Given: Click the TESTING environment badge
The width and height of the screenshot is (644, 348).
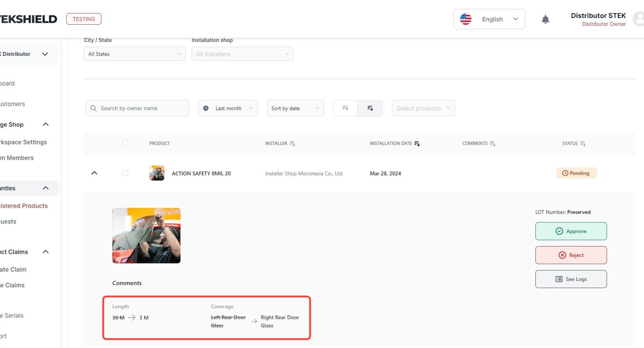Looking at the screenshot, I should 84,19.
